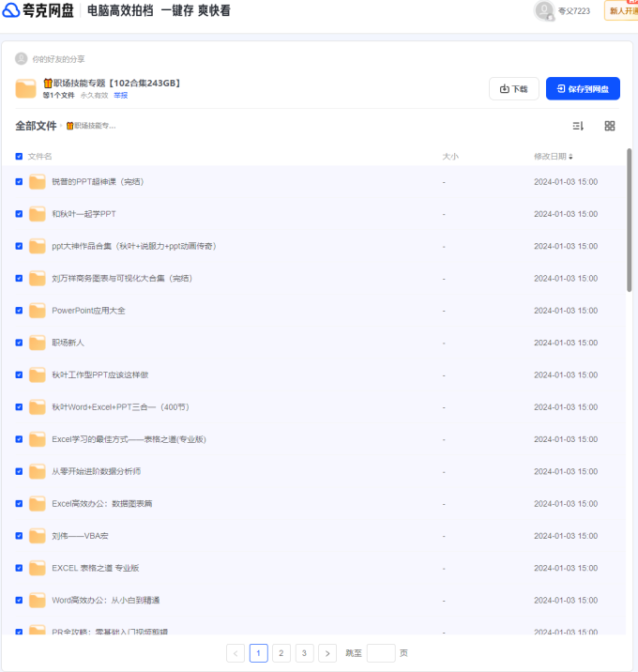Open folder Word高效办公：从小白到精通

point(106,600)
